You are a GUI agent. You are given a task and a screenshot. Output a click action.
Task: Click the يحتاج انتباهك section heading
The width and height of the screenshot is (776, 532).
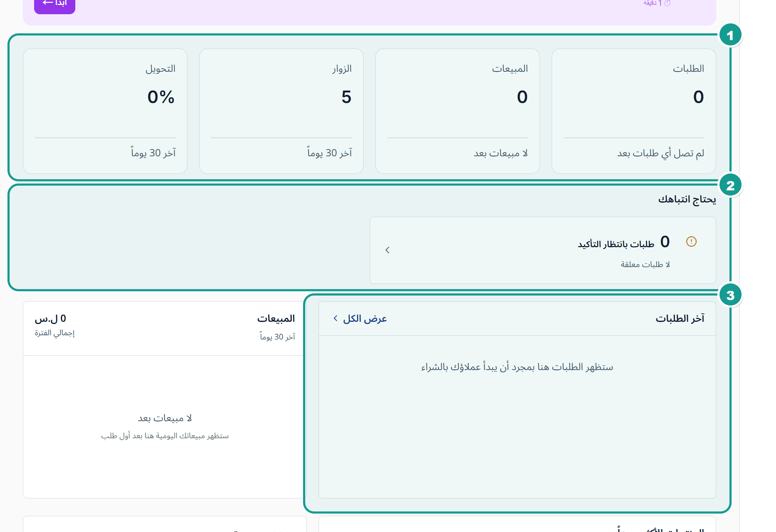pos(687,200)
